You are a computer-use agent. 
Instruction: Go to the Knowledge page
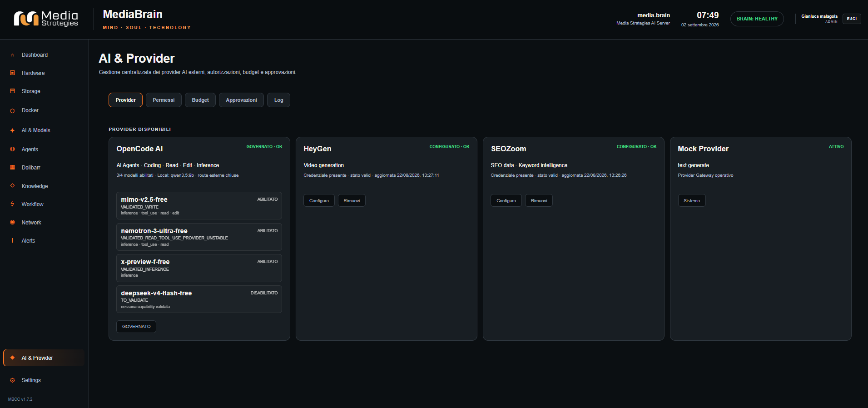(44, 186)
